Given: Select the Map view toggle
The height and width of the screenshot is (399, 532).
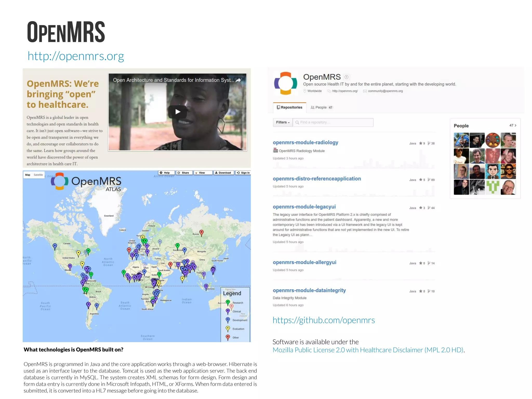Looking at the screenshot, I should coord(28,175).
